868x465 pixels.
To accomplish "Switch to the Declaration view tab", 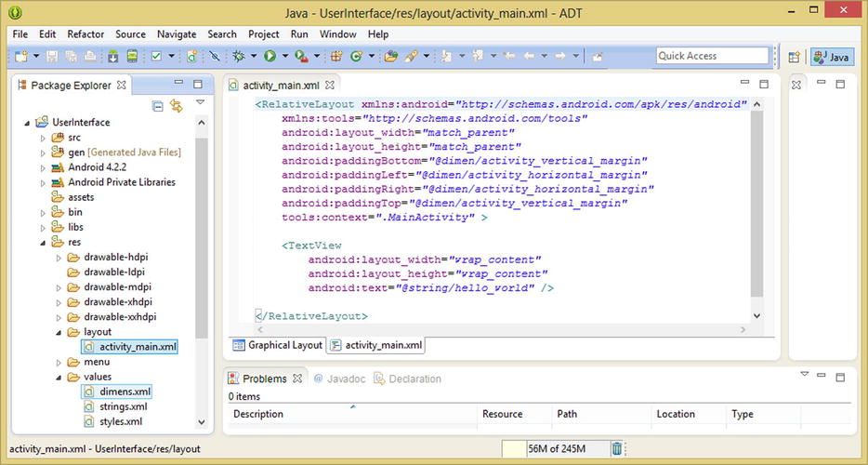I will point(408,379).
